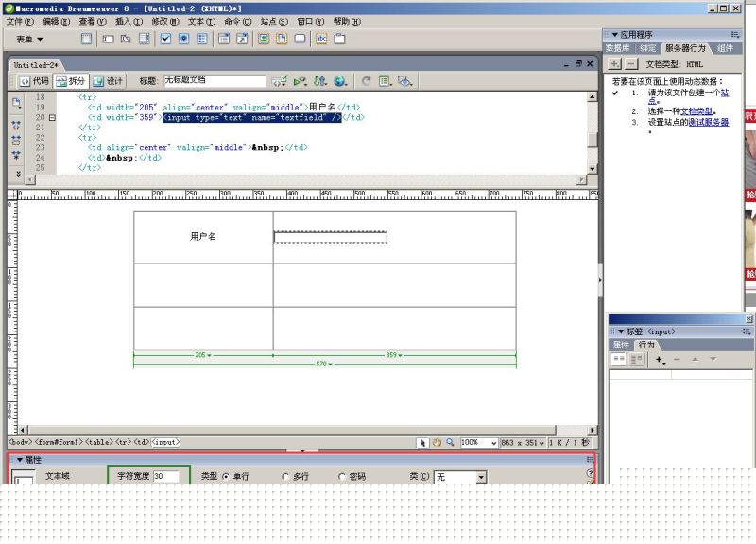Open the 205 column width menu
This screenshot has width=756, height=544.
coord(203,355)
